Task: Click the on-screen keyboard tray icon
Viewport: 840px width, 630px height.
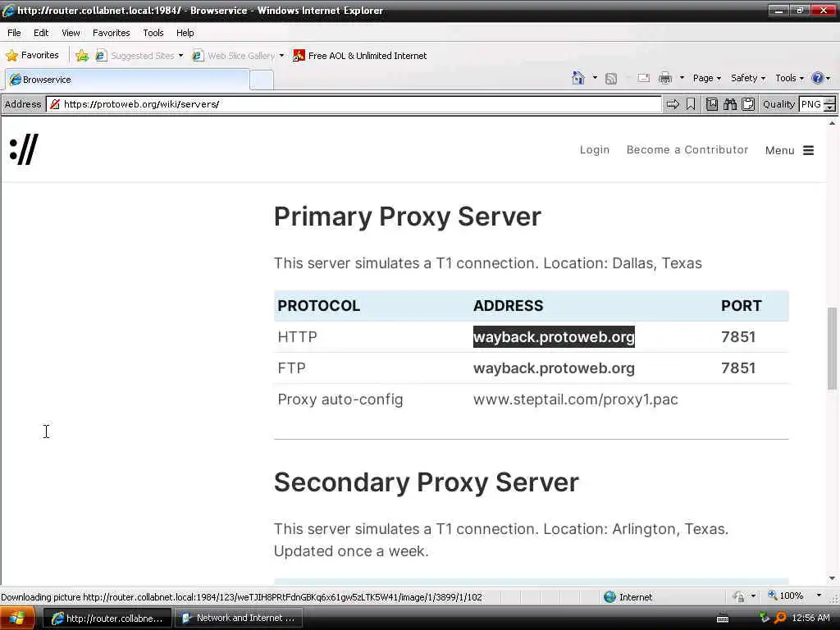Action: (723, 619)
